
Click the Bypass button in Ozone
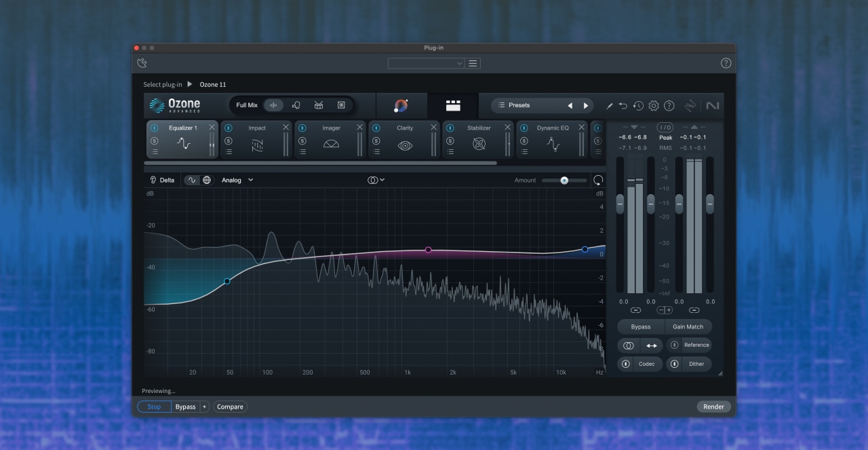tap(641, 326)
